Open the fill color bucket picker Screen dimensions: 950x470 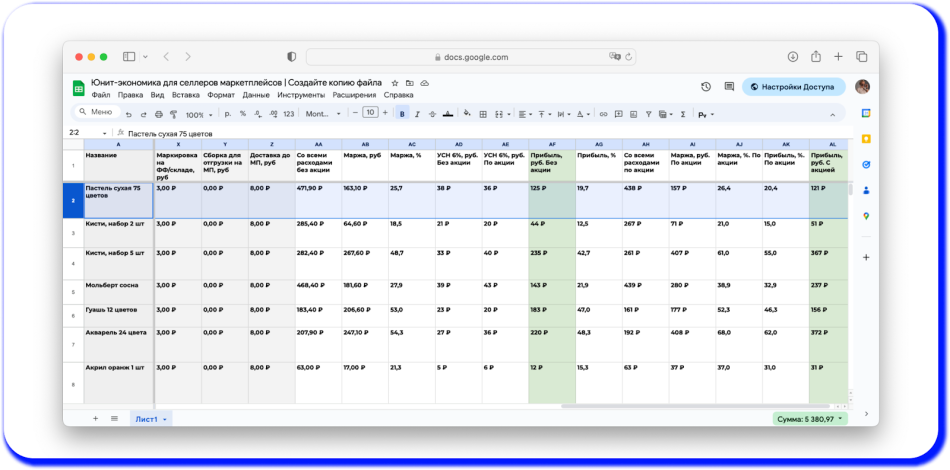pyautogui.click(x=465, y=114)
